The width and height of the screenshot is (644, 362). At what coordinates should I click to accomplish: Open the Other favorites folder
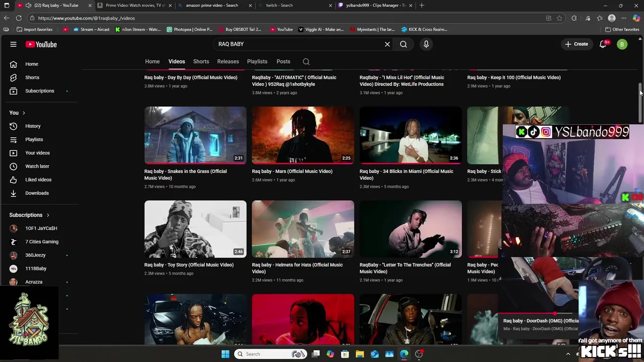[622, 29]
